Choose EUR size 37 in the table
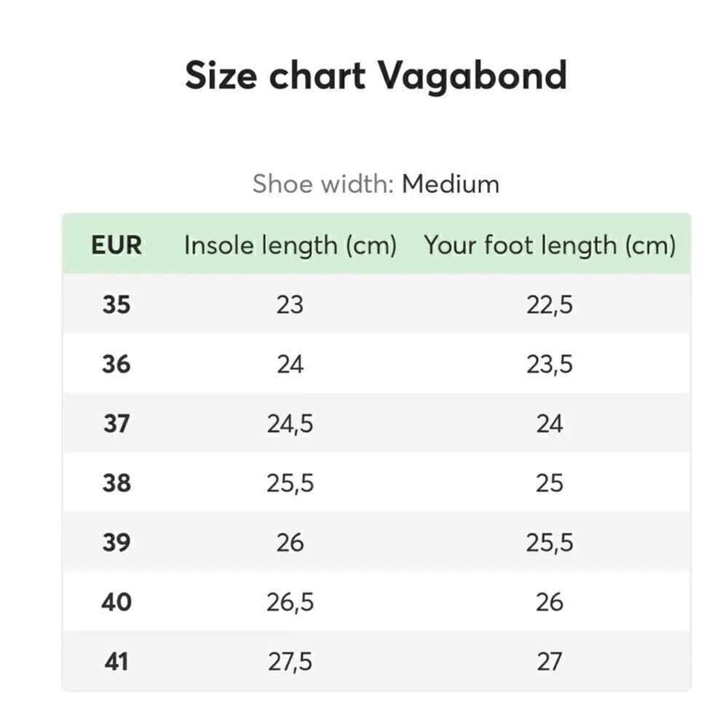The width and height of the screenshot is (728, 728). coord(116,424)
